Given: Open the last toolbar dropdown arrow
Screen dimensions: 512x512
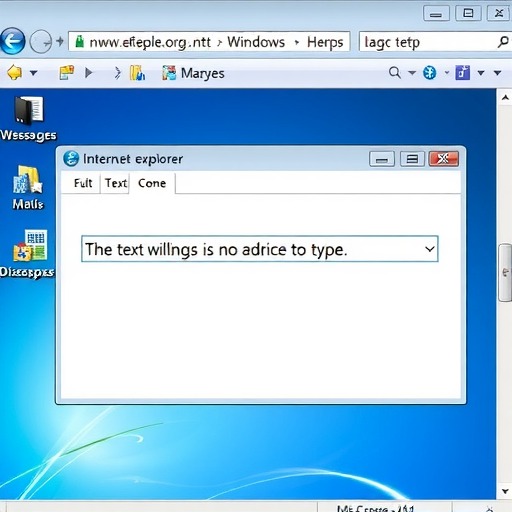Looking at the screenshot, I should [x=497, y=73].
